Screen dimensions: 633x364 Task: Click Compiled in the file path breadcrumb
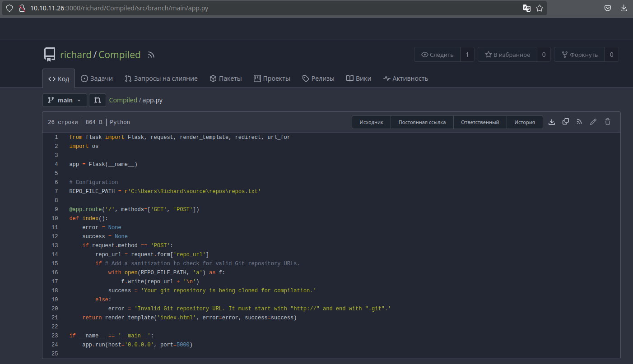point(123,100)
